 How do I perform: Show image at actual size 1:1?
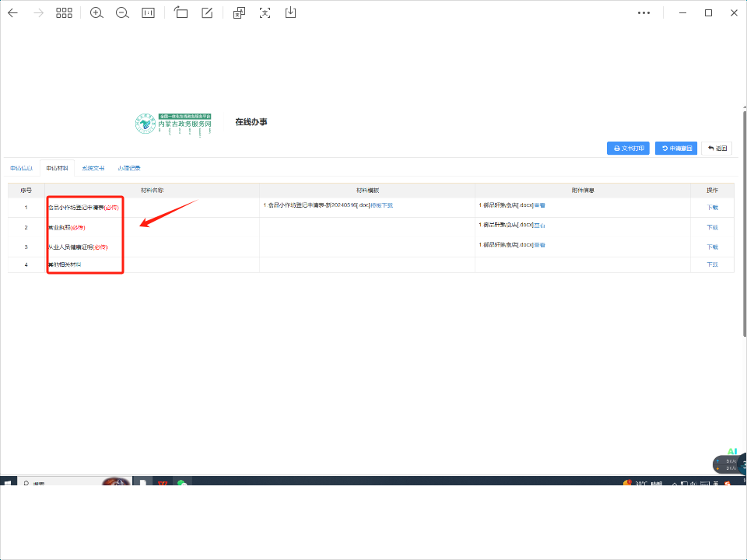148,13
